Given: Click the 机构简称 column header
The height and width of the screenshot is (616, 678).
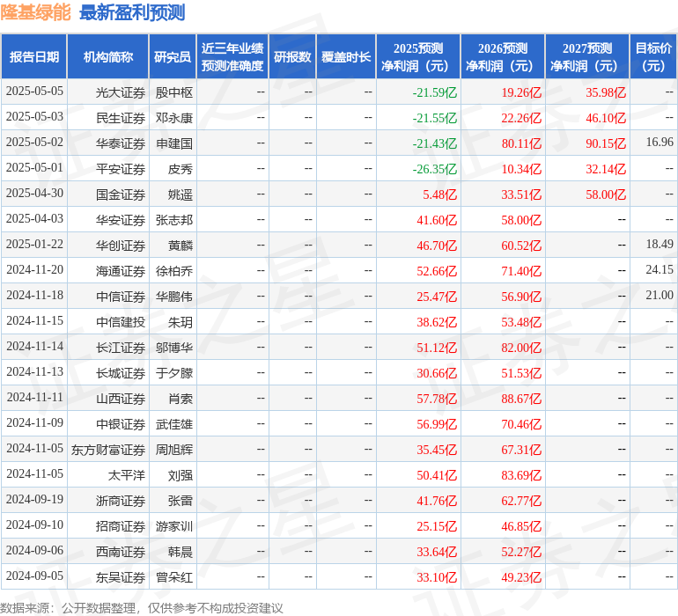Looking at the screenshot, I should pos(108,56).
